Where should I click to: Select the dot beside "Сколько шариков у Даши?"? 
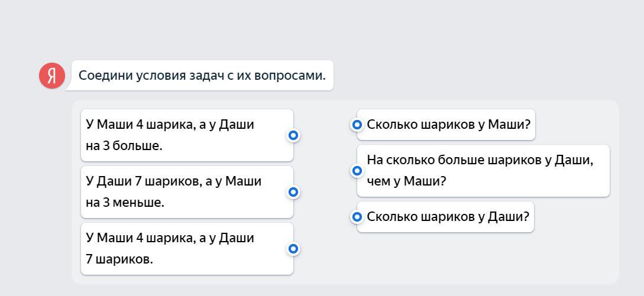(x=357, y=217)
